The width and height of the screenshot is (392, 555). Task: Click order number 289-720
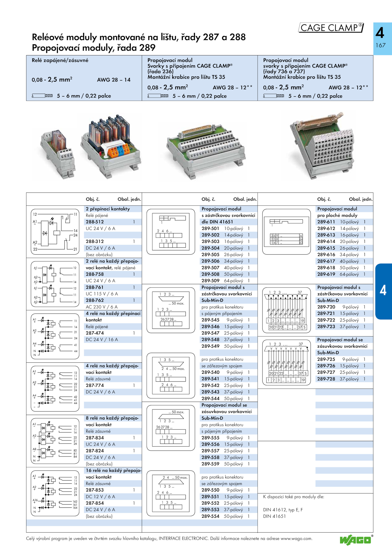click(326, 307)
